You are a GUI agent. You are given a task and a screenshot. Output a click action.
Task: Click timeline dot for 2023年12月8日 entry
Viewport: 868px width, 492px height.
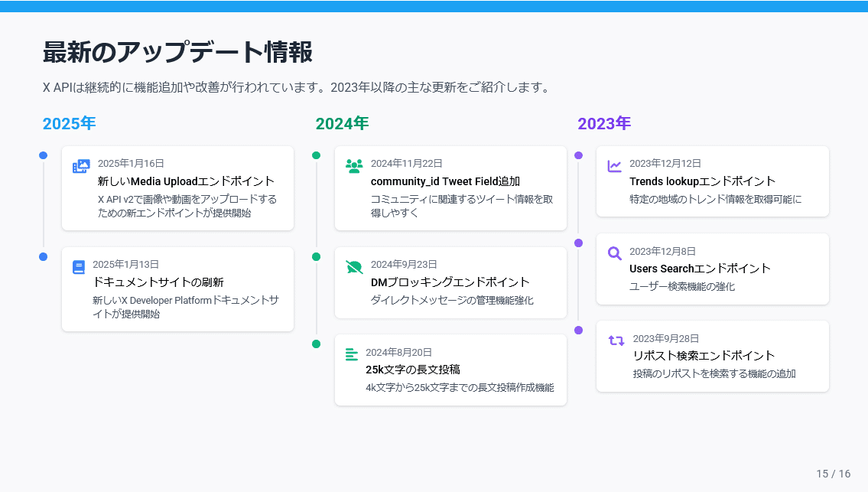578,243
